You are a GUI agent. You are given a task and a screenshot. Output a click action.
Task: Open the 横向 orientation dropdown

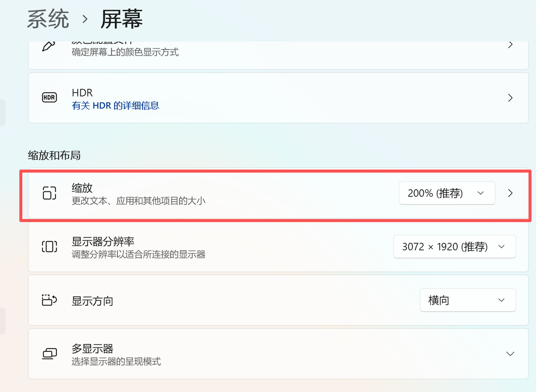[x=468, y=300]
